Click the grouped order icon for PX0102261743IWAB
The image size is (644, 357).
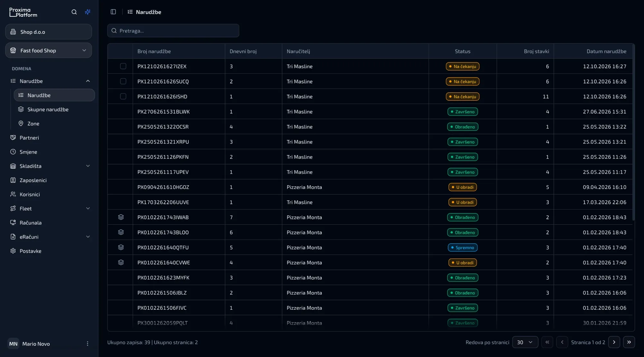click(x=121, y=217)
